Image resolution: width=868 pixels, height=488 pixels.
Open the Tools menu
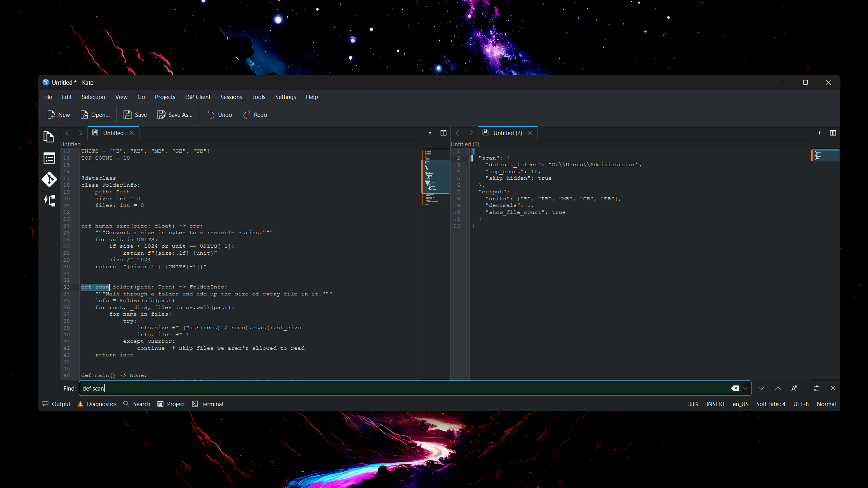pyautogui.click(x=259, y=97)
